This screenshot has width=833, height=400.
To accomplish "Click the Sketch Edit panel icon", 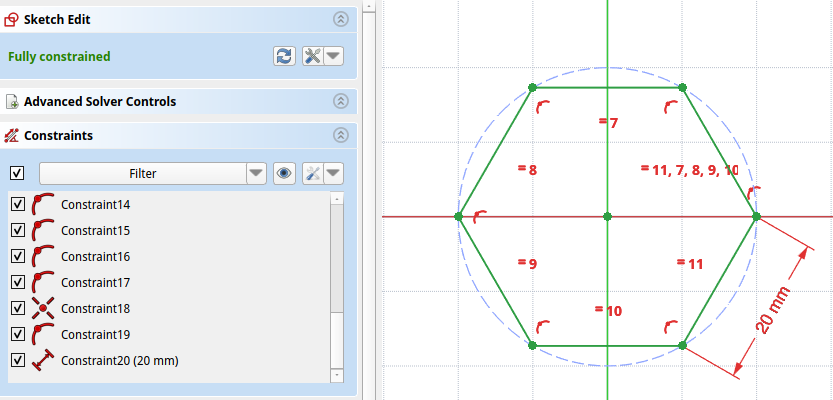I will click(13, 18).
